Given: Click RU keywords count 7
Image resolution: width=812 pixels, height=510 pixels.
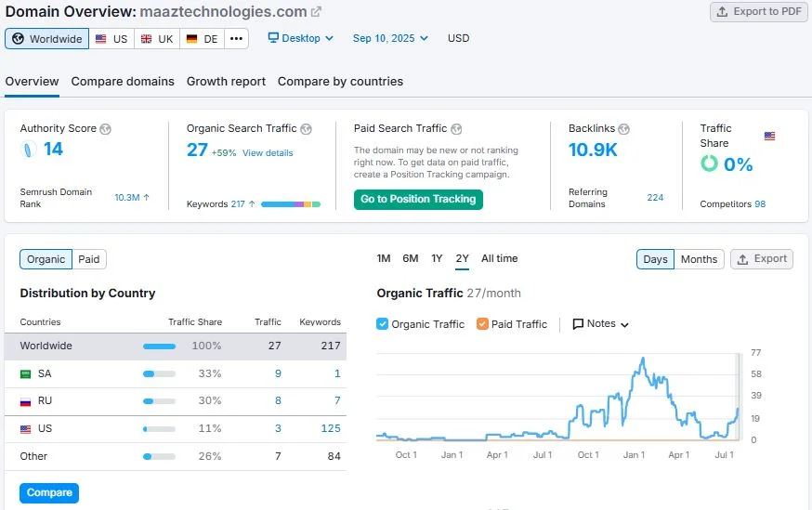Looking at the screenshot, I should pyautogui.click(x=337, y=400).
